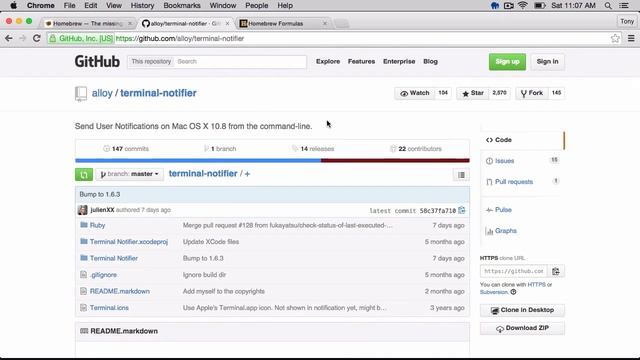Viewport: 640px width, 360px height.
Task: Open 147 commits link
Action: [126, 149]
